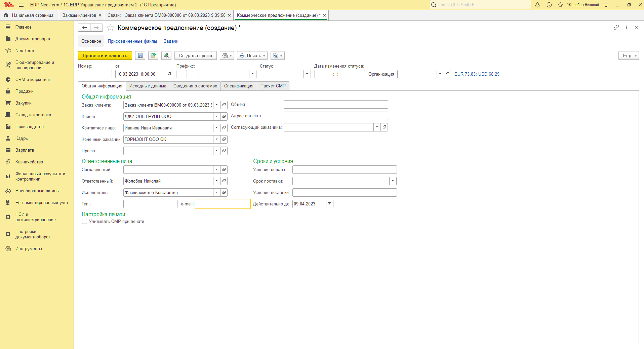This screenshot has height=349, width=644.
Task: Open the Печать dropdown button
Action: [252, 56]
